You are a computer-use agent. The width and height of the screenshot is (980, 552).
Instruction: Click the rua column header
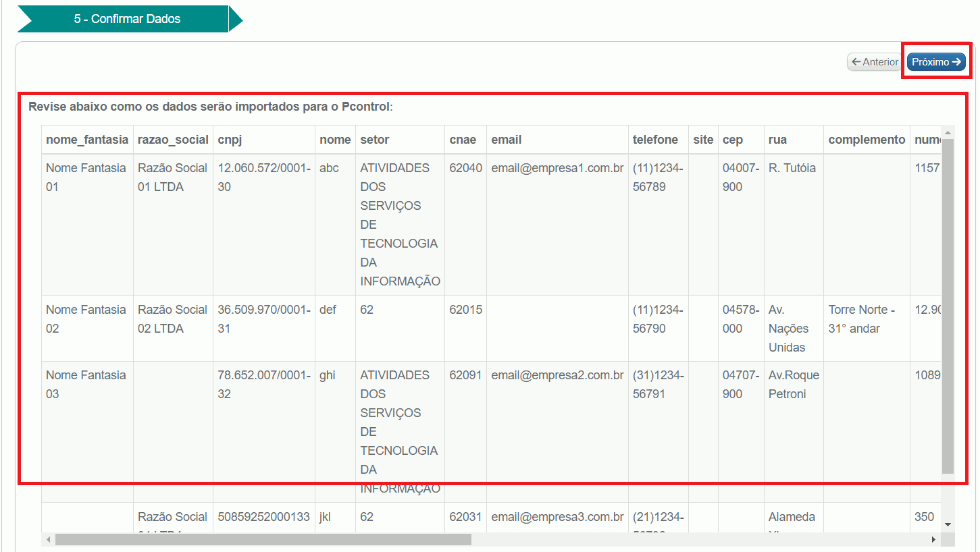click(794, 140)
